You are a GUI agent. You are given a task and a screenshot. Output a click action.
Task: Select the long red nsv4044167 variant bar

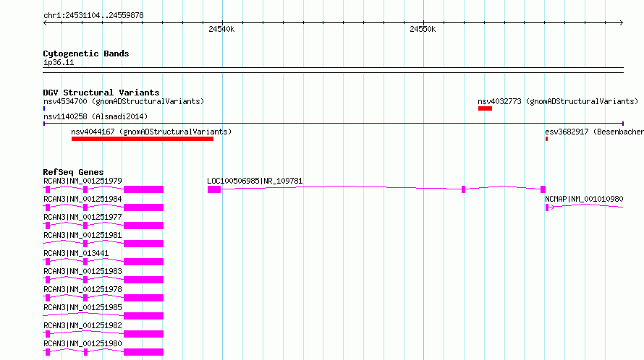143,139
